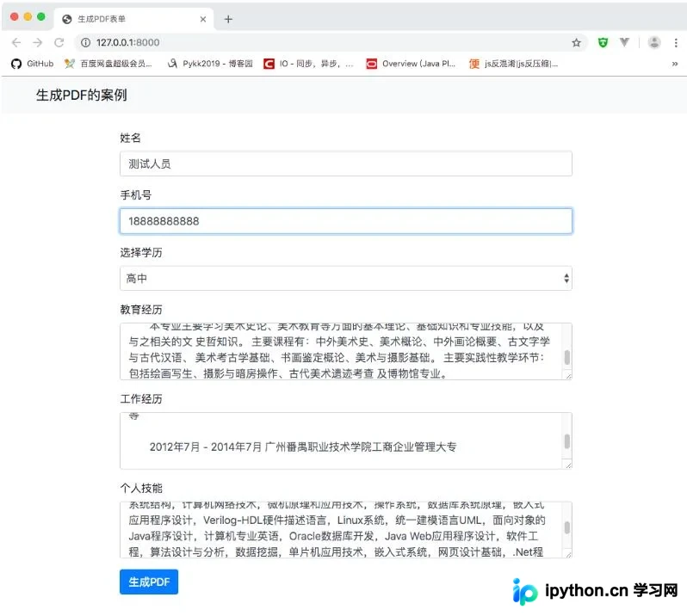Show more bookmarks with double chevron
Image resolution: width=687 pixels, height=616 pixels.
click(675, 64)
